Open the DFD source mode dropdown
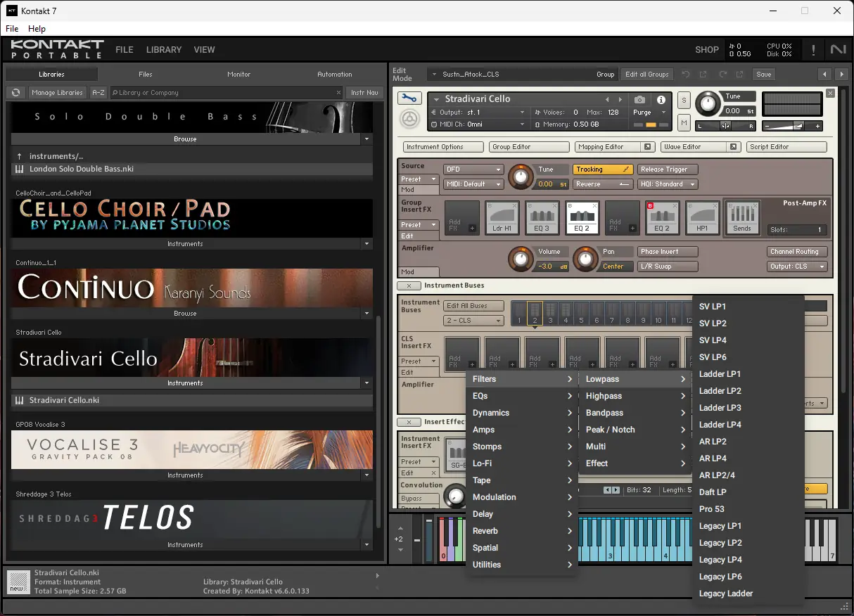 click(x=473, y=169)
